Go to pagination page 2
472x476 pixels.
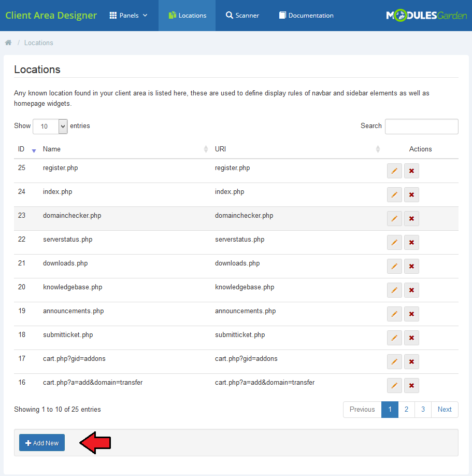[407, 410]
